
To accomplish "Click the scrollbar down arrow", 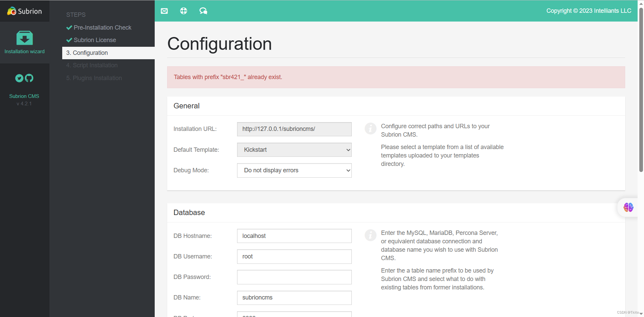I will tap(641, 314).
